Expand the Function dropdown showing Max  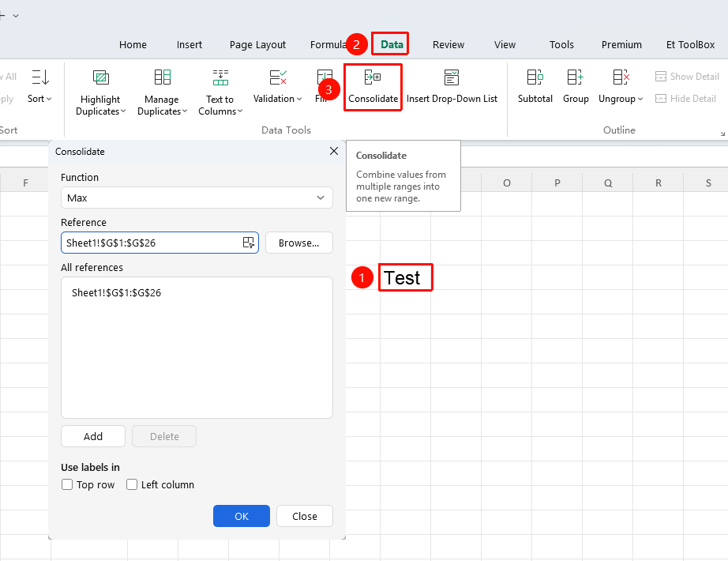click(x=197, y=198)
